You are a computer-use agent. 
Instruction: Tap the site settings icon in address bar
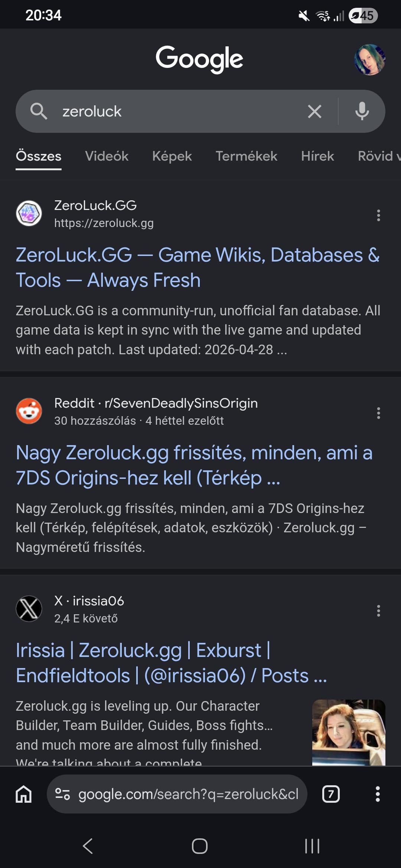coord(62,794)
